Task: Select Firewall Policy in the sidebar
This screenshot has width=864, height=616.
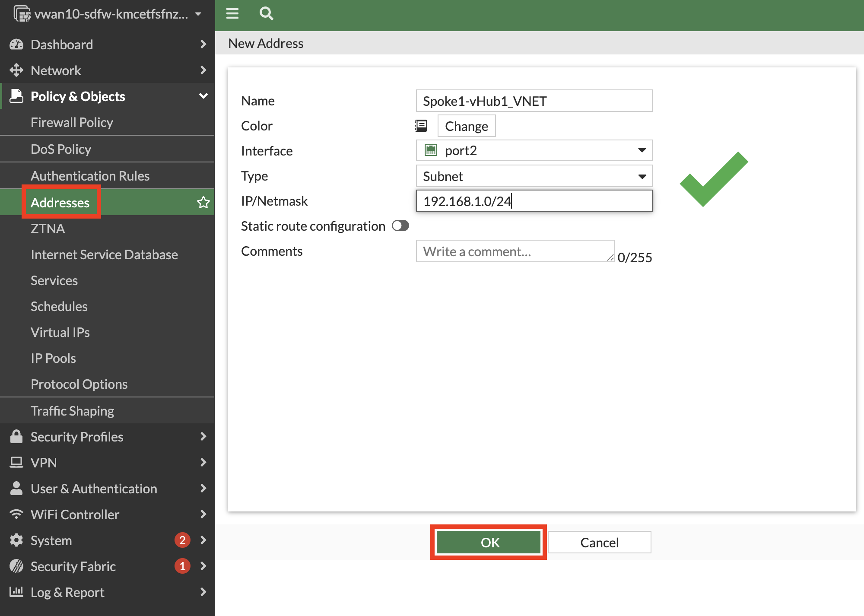Action: click(72, 122)
